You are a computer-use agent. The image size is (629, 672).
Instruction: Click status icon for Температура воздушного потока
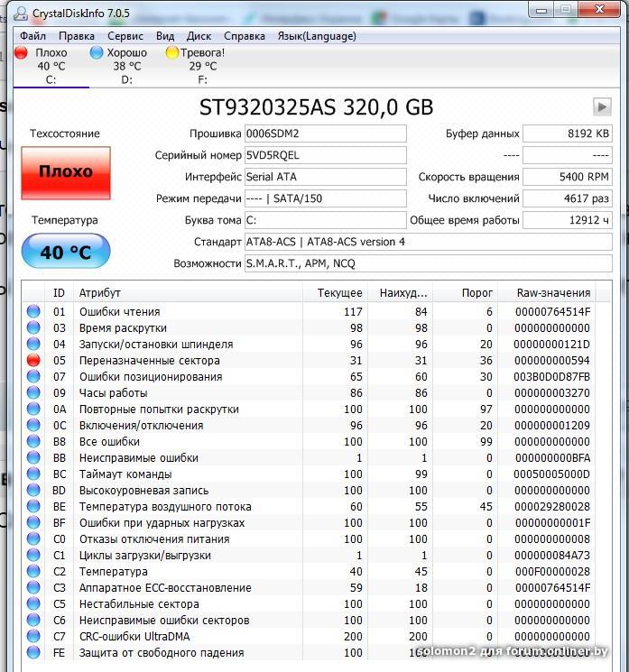pos(33,507)
